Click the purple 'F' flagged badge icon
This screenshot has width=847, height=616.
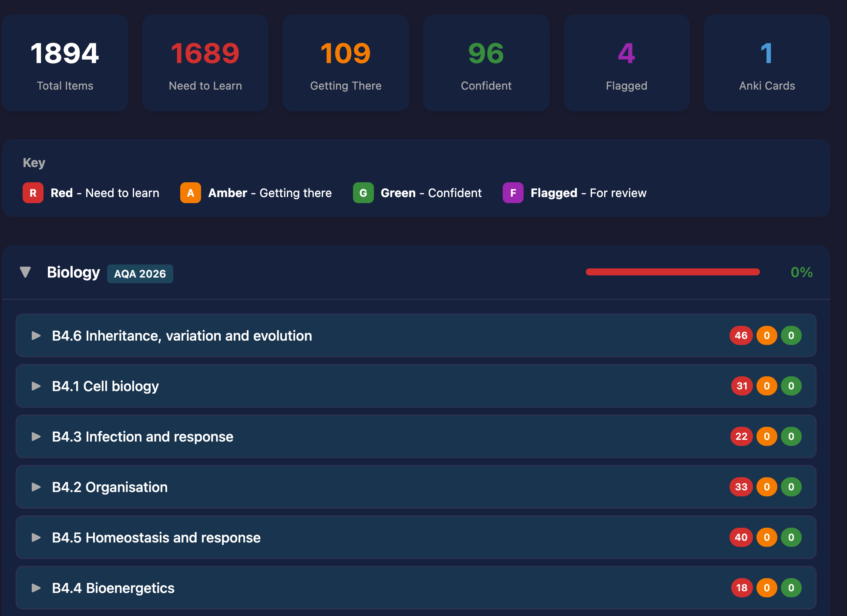click(x=513, y=193)
